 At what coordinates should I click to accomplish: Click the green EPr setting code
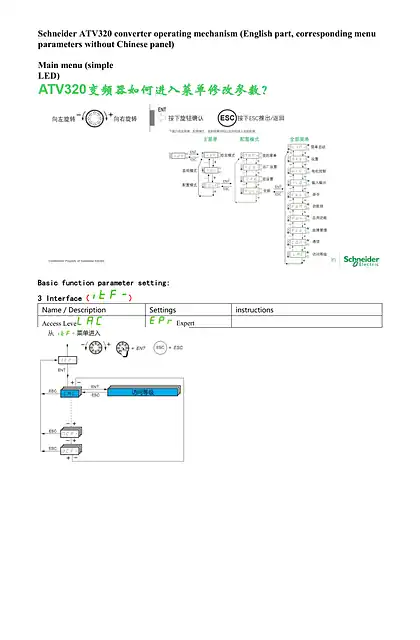click(160, 321)
